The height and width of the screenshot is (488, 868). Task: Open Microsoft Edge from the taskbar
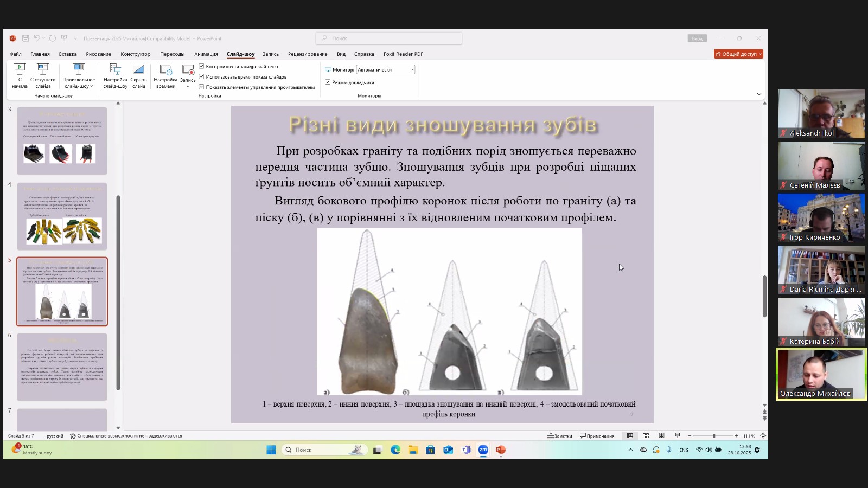click(395, 450)
